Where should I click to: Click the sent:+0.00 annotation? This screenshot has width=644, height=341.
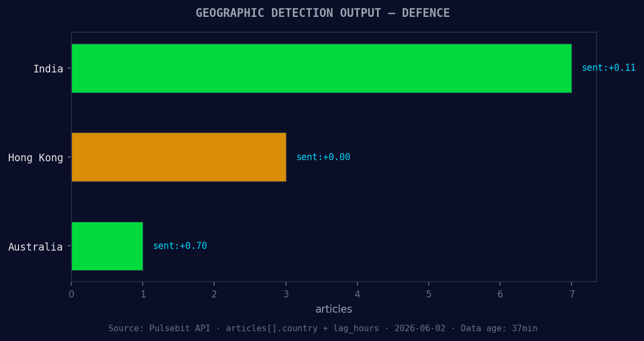point(323,157)
